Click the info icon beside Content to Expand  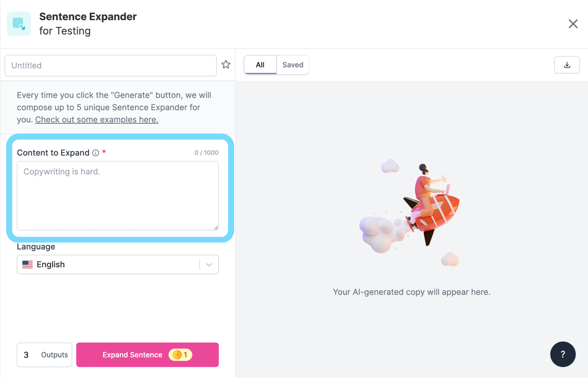96,153
